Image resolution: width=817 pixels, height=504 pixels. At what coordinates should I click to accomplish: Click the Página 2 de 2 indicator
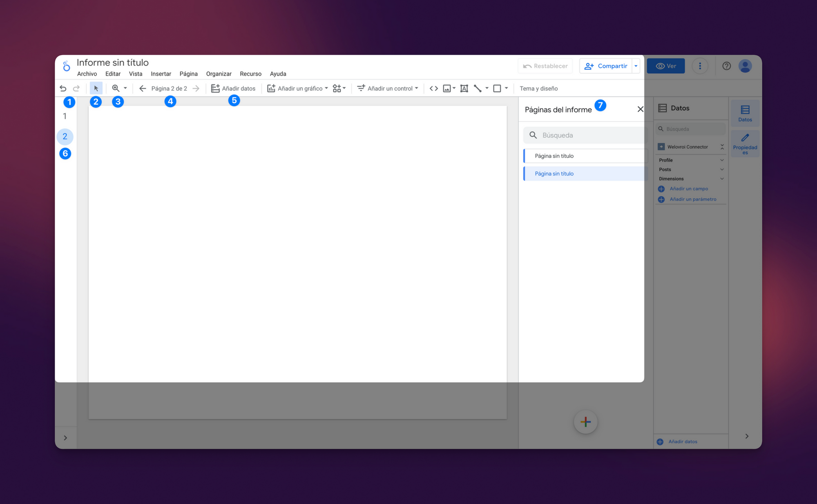pos(169,89)
